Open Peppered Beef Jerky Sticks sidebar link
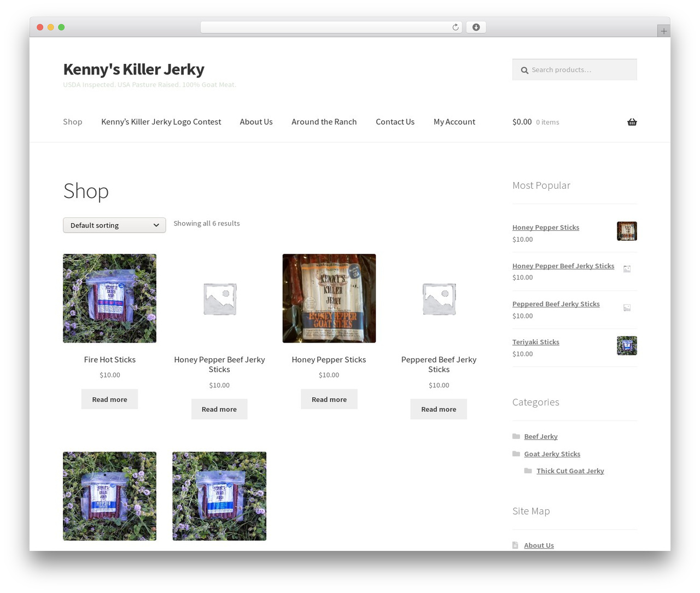Image resolution: width=700 pixels, height=593 pixels. [556, 304]
